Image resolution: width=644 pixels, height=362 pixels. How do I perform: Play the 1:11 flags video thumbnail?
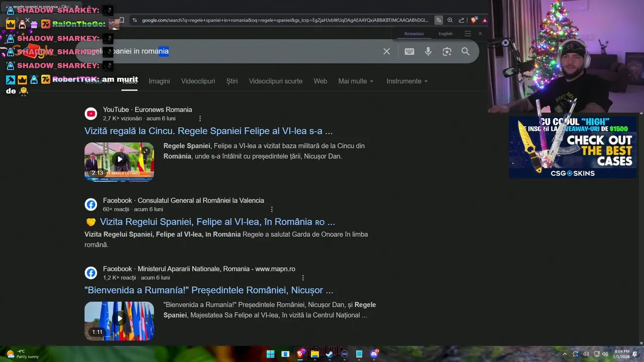[119, 321]
